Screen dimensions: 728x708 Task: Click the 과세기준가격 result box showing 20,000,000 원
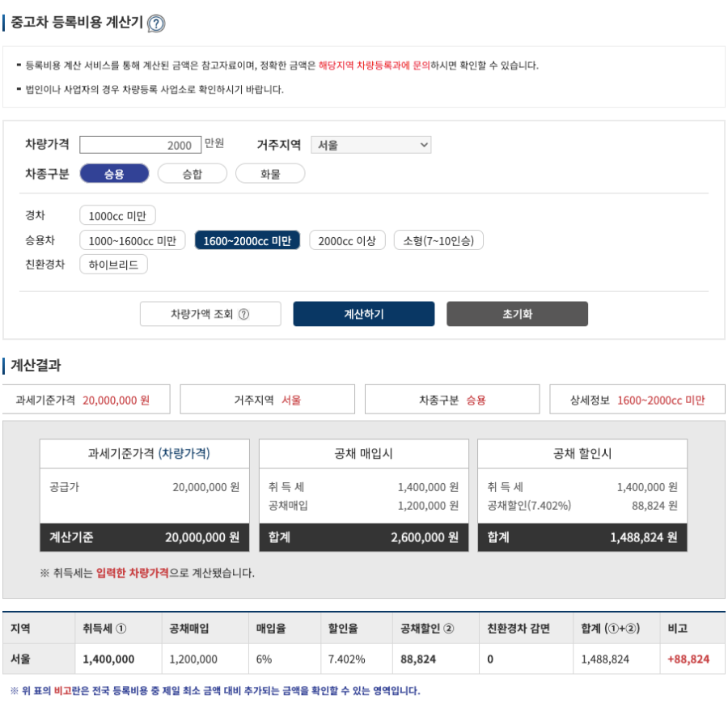tap(87, 398)
